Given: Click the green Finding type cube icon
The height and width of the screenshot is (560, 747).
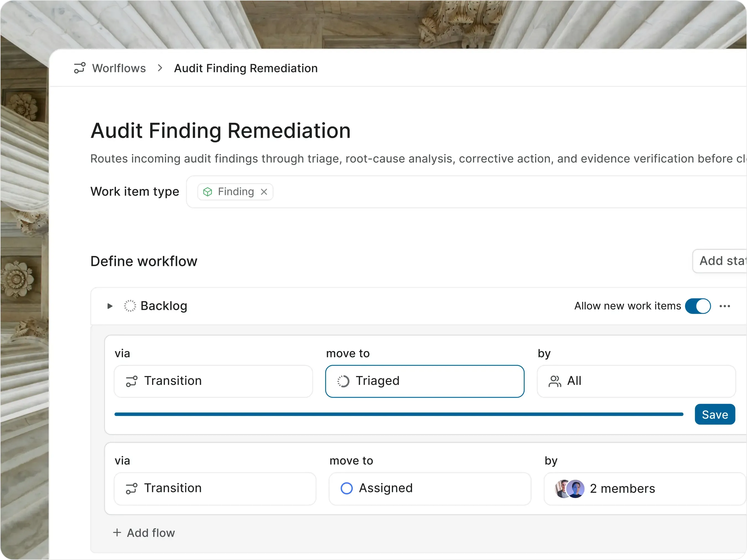Looking at the screenshot, I should [x=207, y=192].
